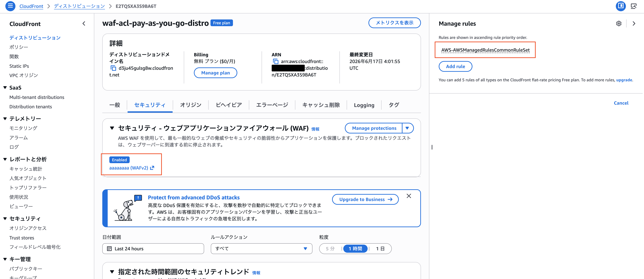Viewport: 644px width, 279px height.
Task: Switch to the タグ tab
Action: [394, 105]
